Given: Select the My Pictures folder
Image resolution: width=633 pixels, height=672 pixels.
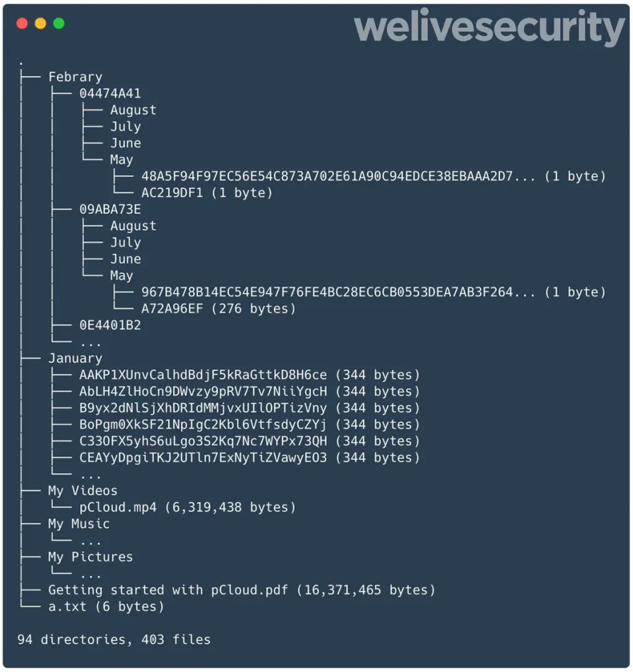Looking at the screenshot, I should point(90,557).
